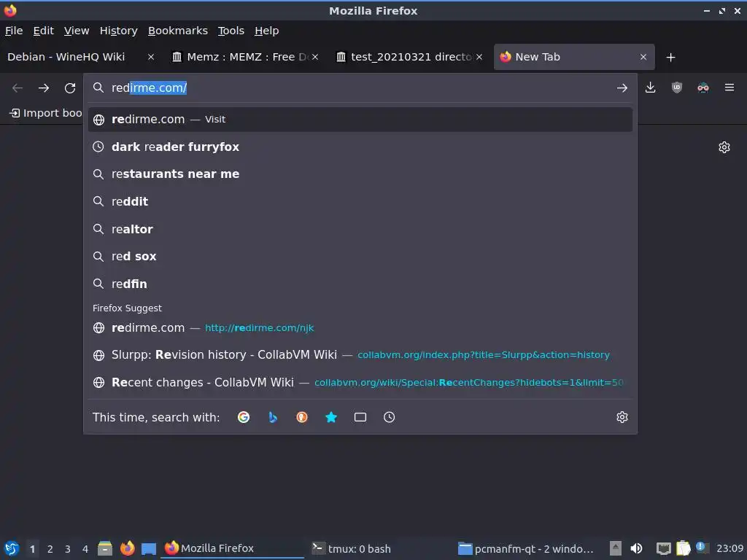Click network tray icon
Screen dimensions: 747x560
663,548
